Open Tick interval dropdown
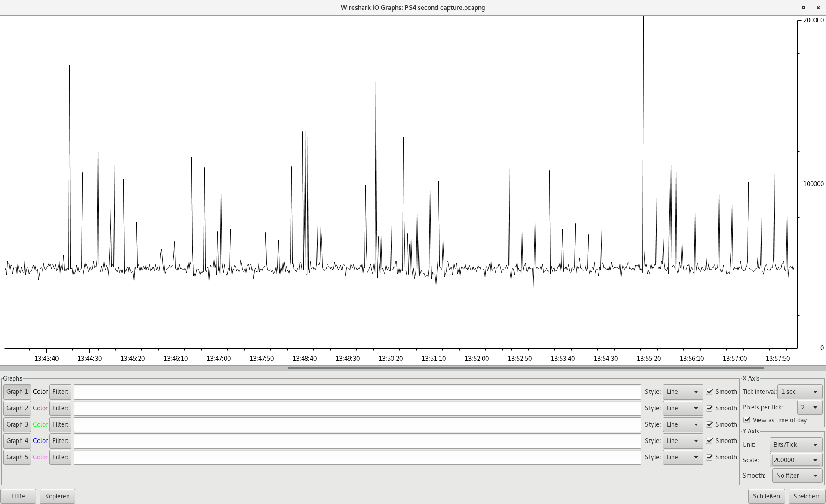The image size is (826, 504). pos(800,392)
